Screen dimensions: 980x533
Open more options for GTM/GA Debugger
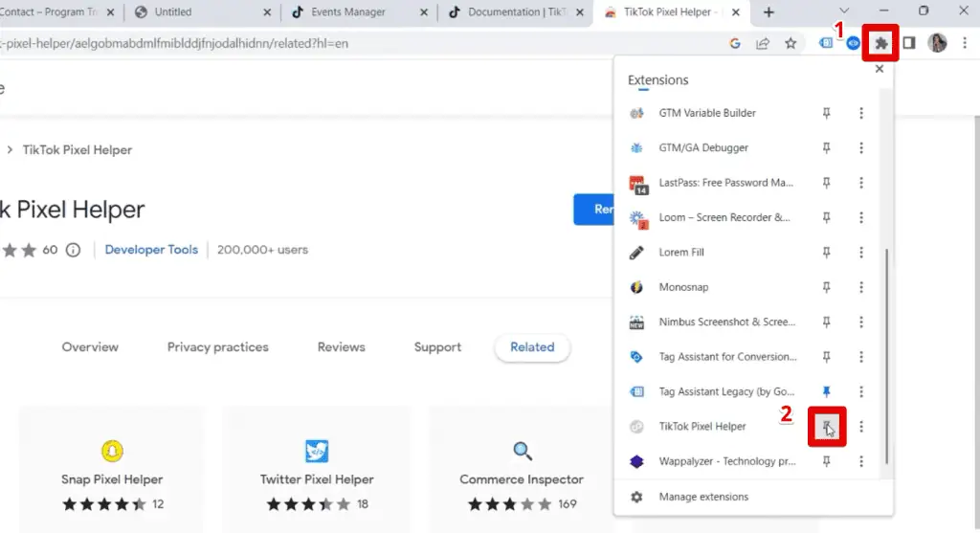[861, 148]
